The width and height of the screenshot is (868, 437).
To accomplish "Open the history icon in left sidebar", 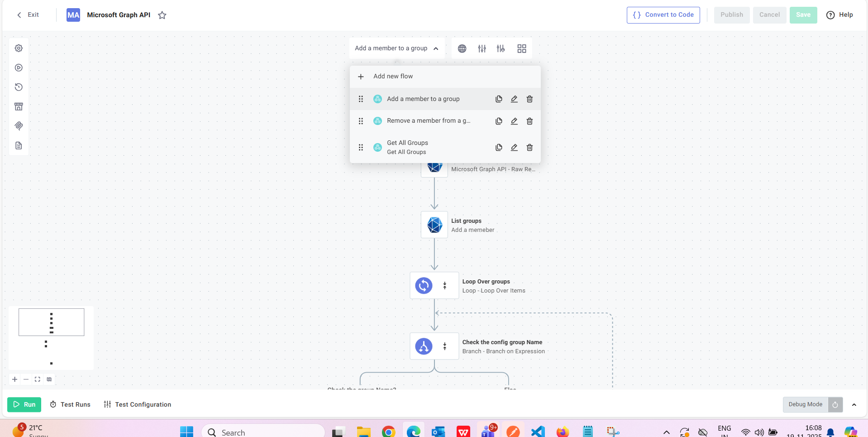I will pos(19,87).
